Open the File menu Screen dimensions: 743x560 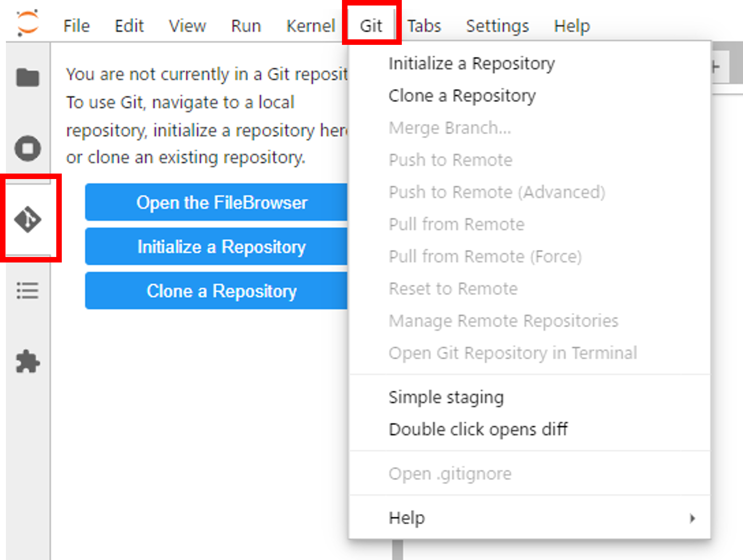[x=76, y=26]
